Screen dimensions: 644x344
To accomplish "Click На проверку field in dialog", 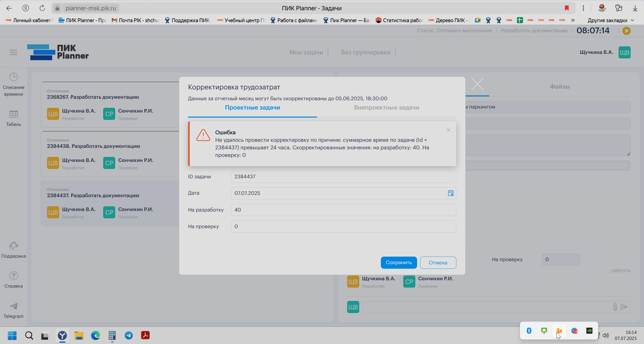I will (x=343, y=226).
